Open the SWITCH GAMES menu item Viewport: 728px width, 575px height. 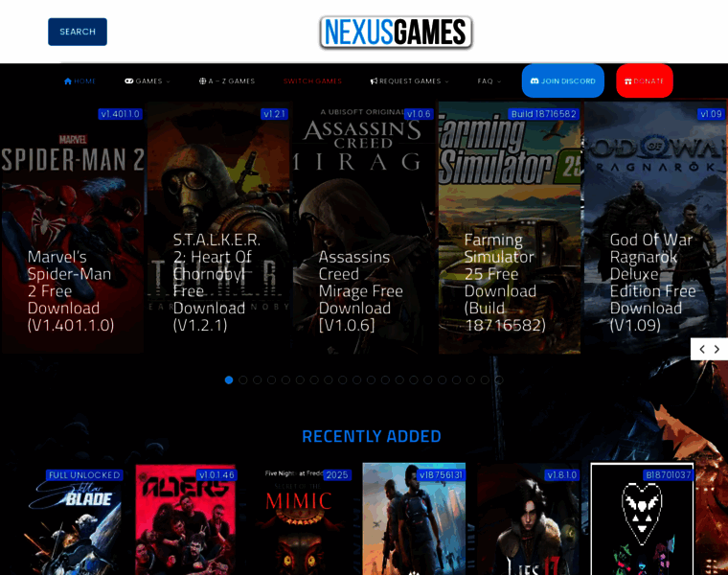(312, 80)
